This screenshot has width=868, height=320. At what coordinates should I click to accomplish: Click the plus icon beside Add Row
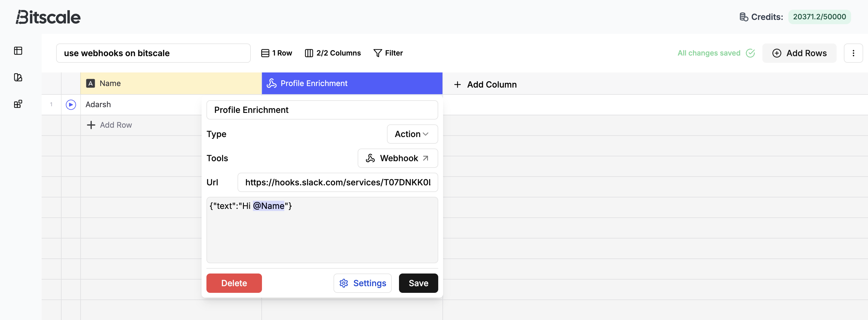click(91, 125)
